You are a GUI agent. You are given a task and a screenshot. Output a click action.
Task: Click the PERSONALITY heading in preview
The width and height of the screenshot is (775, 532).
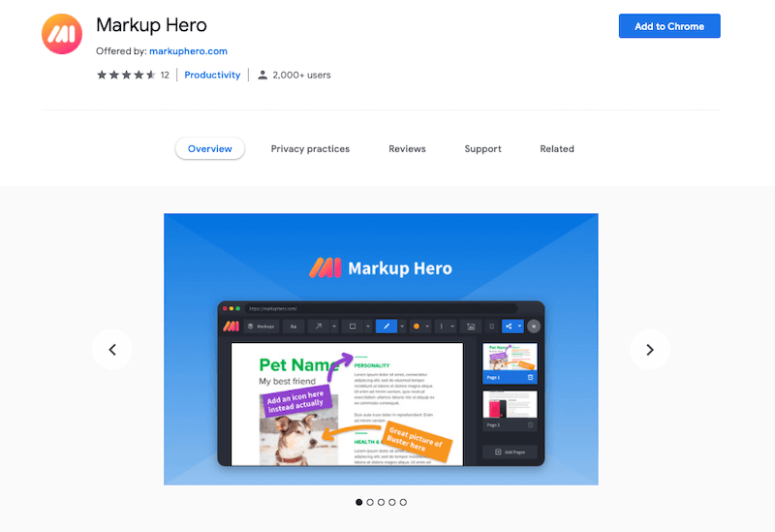(372, 365)
